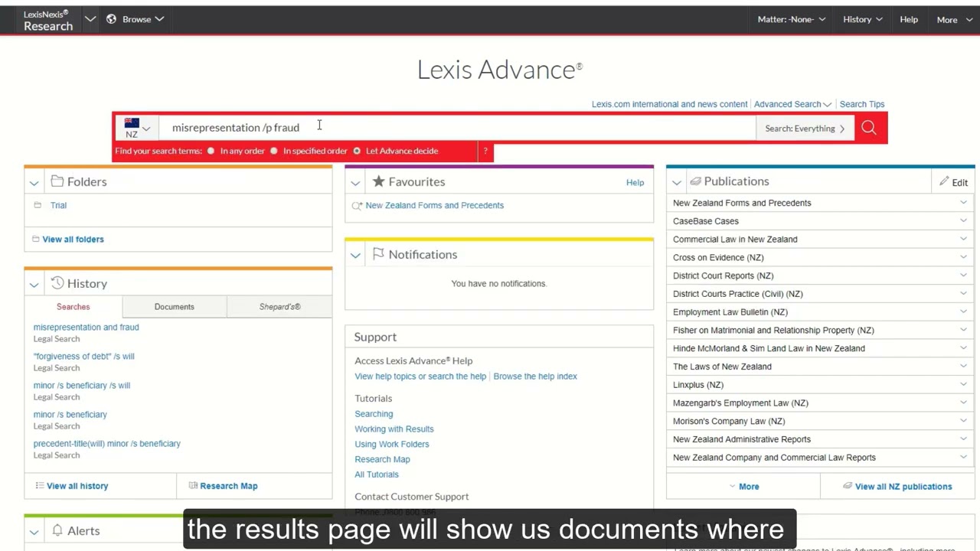Select the In any order radio button
Viewport: 980px width, 551px height.
[211, 151]
